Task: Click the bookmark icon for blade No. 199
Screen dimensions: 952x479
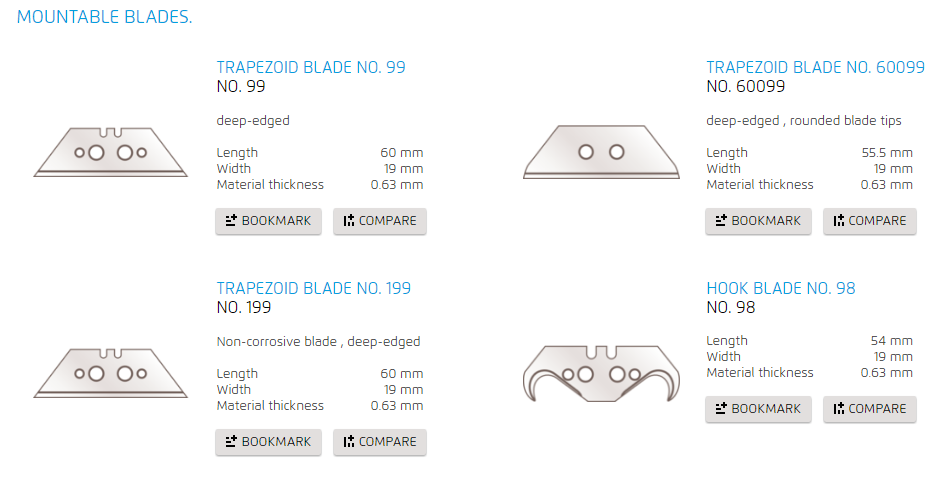Action: [x=231, y=441]
